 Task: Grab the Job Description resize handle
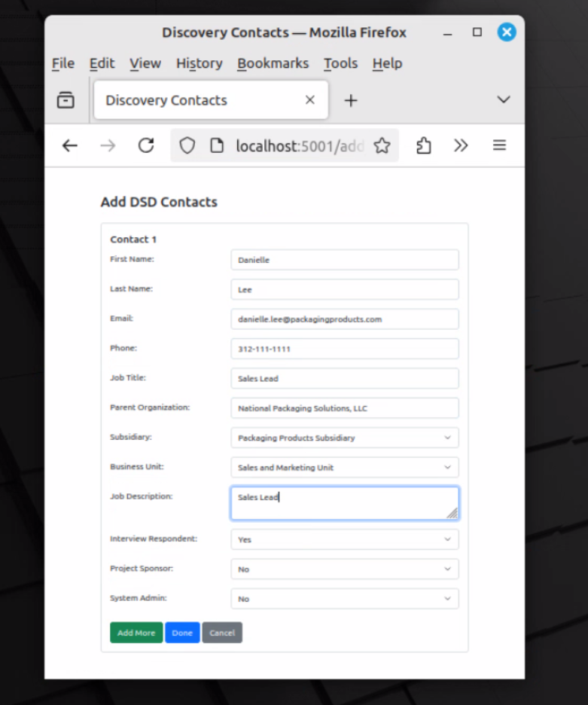[452, 513]
